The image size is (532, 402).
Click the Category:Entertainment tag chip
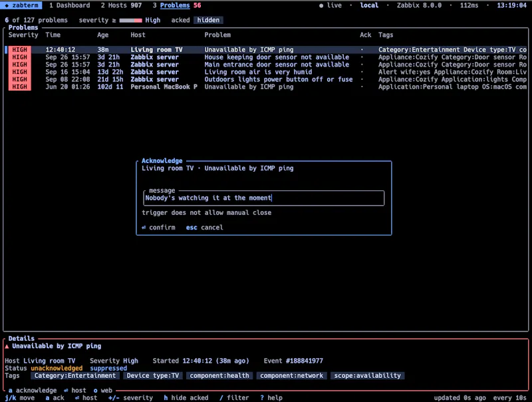point(75,375)
